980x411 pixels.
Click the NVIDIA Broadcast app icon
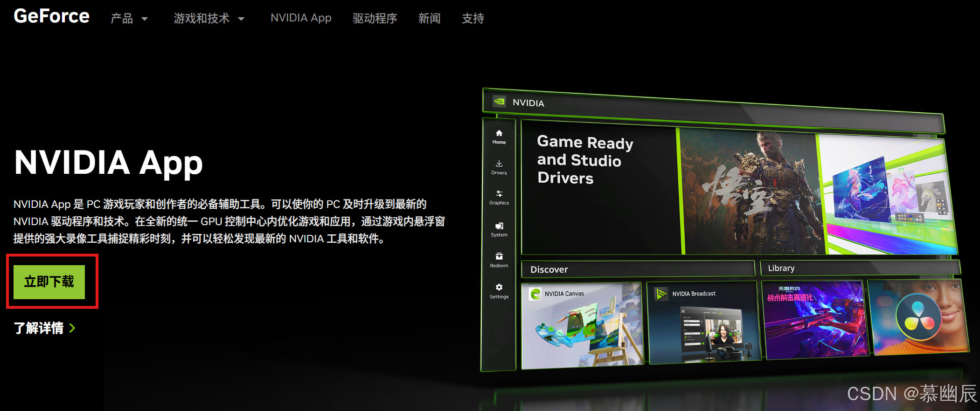661,294
